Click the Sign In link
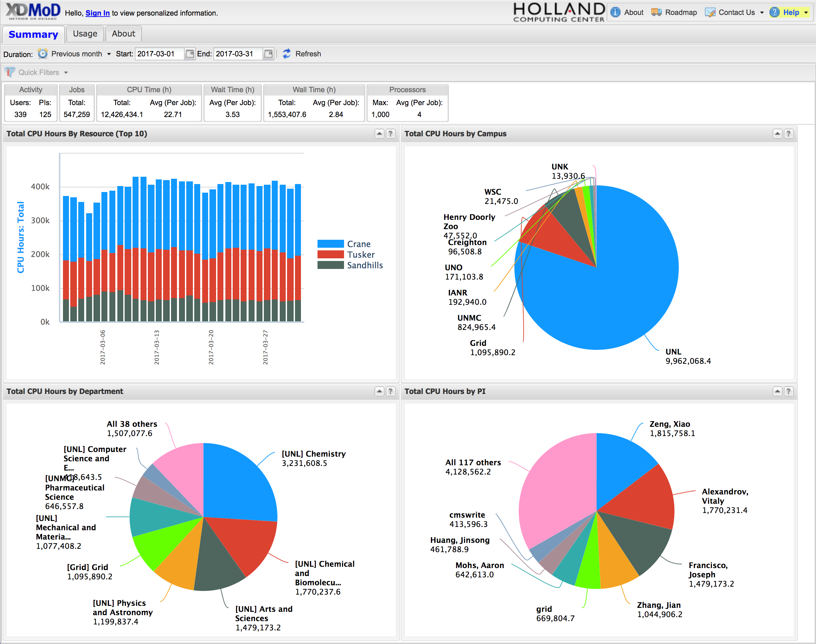This screenshot has width=816, height=644. (x=98, y=13)
